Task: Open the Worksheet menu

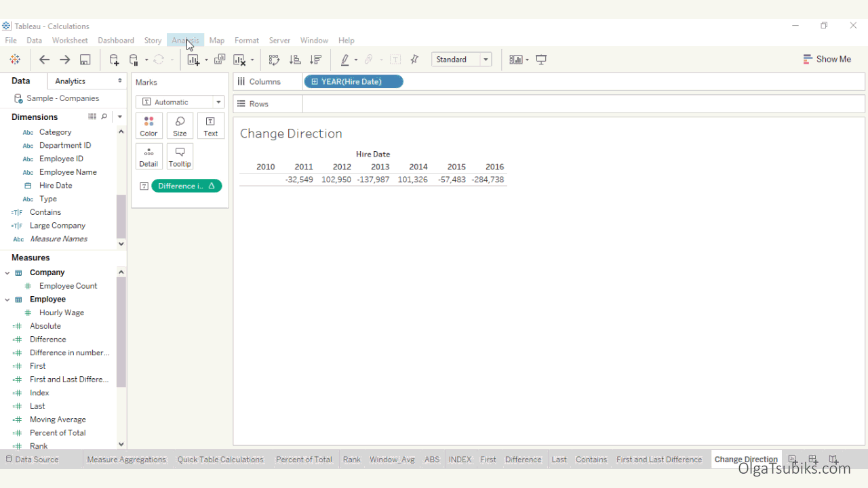Action: tap(70, 41)
